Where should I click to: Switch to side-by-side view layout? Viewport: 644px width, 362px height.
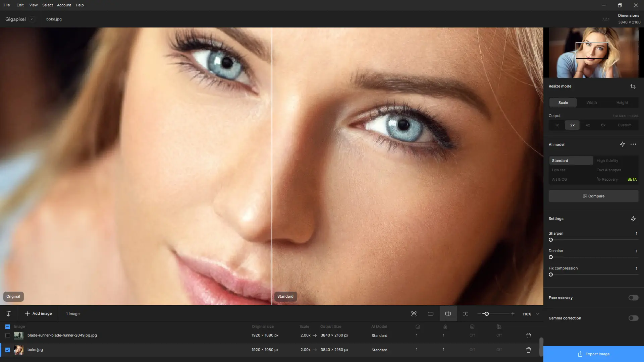465,314
